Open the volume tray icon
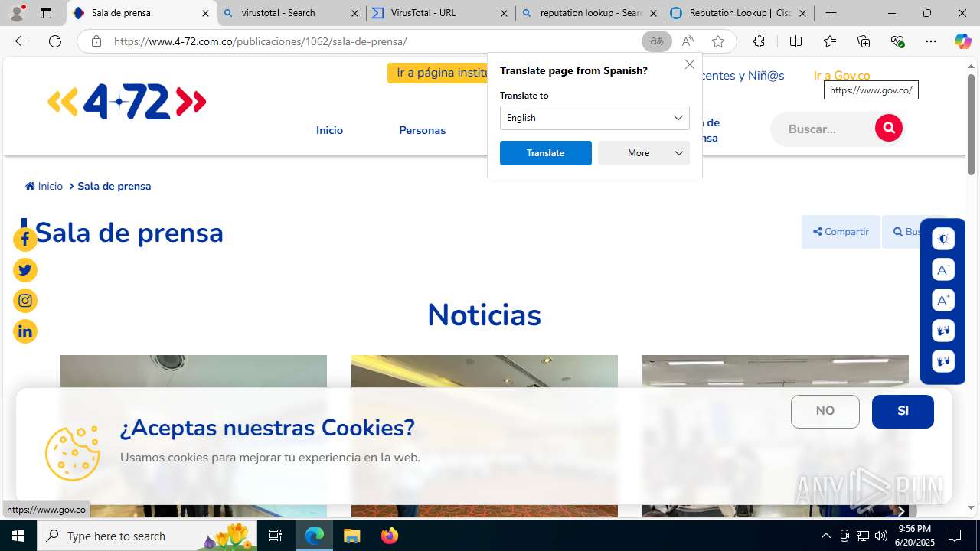Screen dimensions: 980x551 [881, 536]
